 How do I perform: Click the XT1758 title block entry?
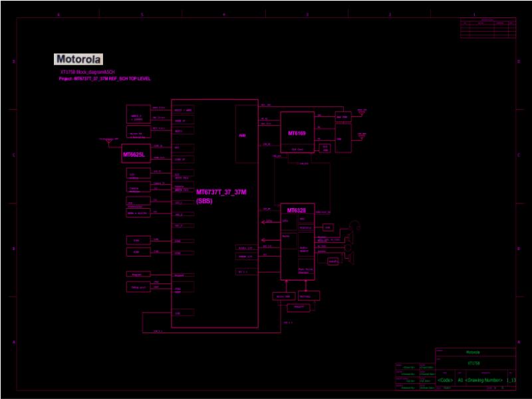[473, 363]
